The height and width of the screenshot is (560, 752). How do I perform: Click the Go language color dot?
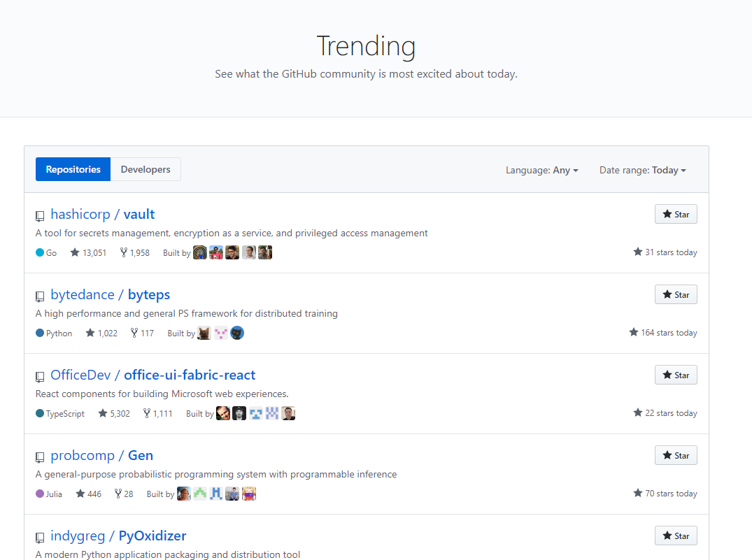click(40, 252)
